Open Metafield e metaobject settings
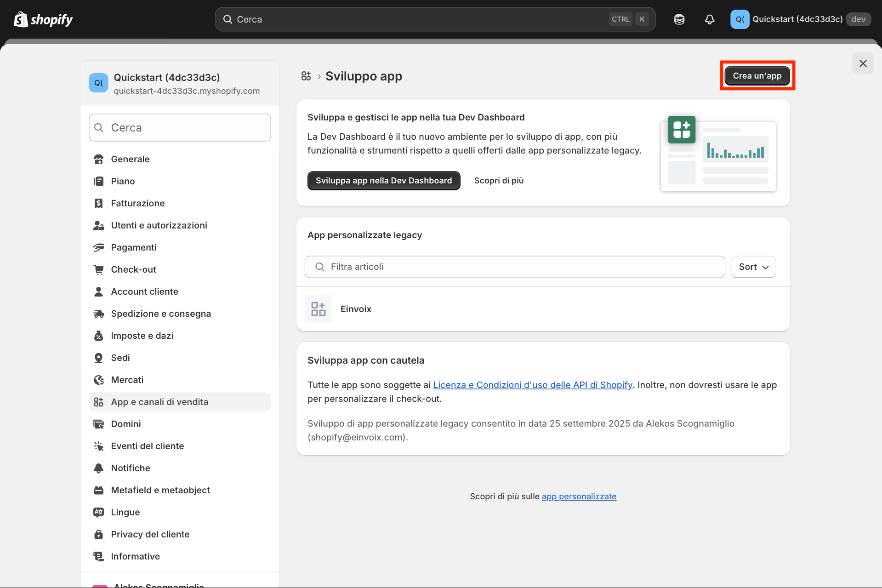 point(160,490)
